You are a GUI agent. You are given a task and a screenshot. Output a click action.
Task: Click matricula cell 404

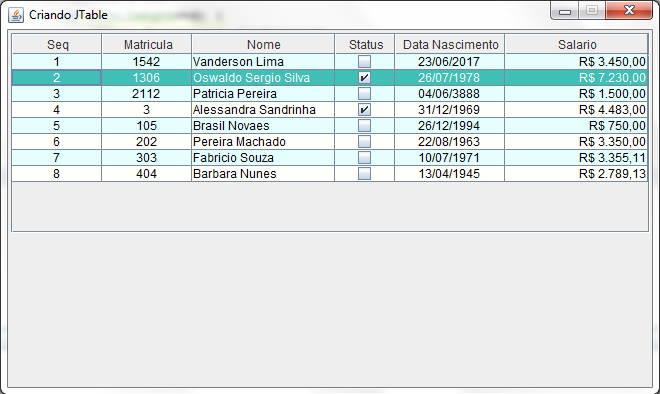[146, 174]
